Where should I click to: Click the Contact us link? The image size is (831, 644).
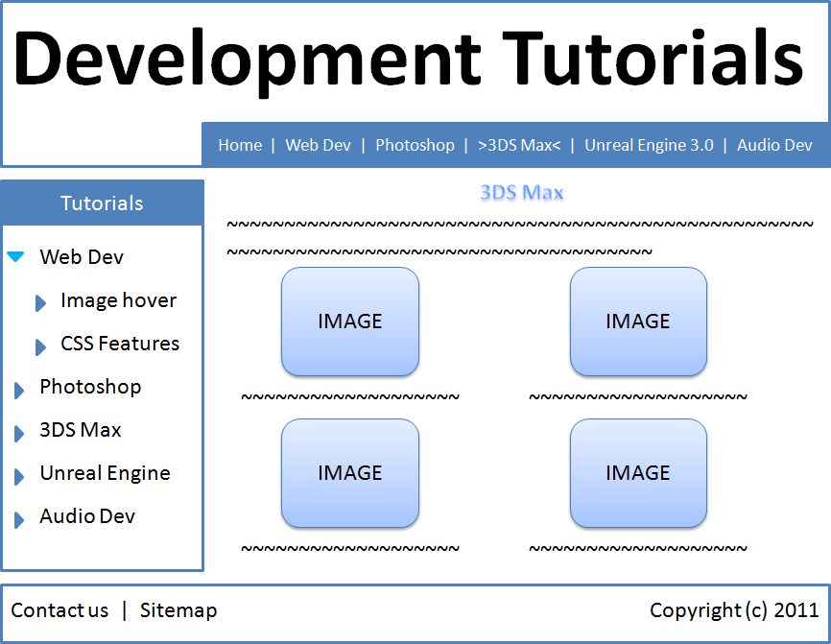pyautogui.click(x=60, y=610)
